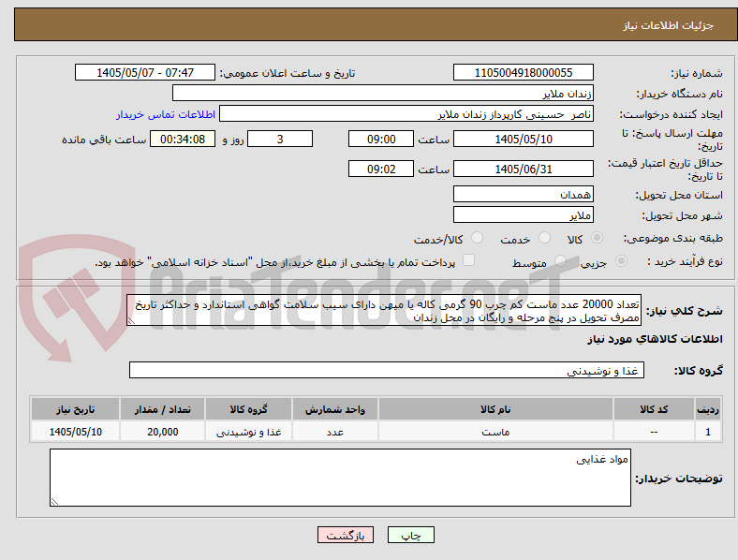
Task: Click the response deadline date 1405/05/10 field
Action: 524,139
